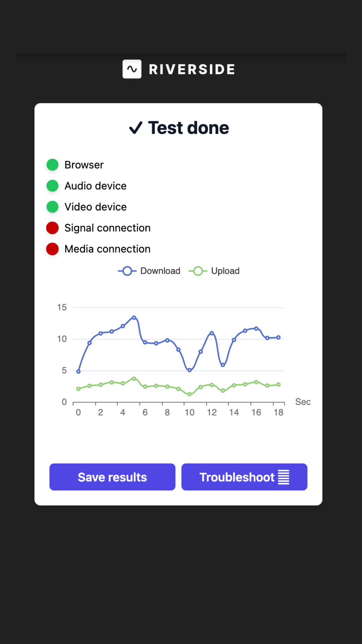
Task: Click the list icon on the Troubleshoot button
Action: pyautogui.click(x=284, y=477)
